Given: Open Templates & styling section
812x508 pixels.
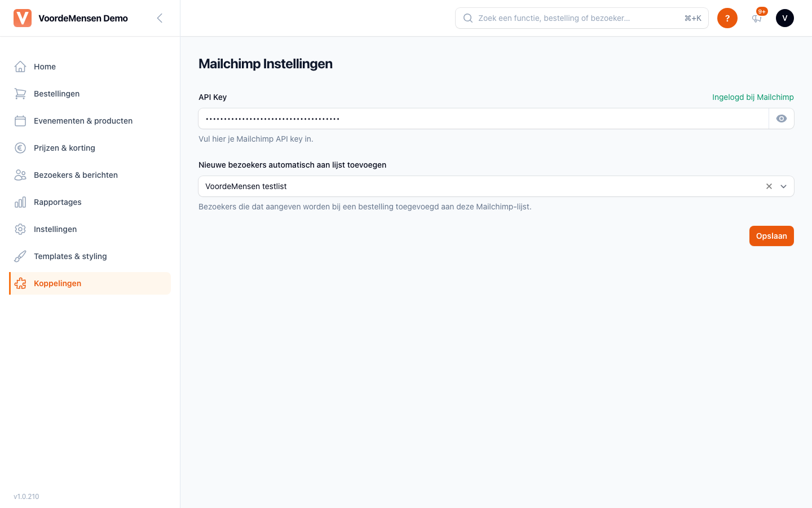Looking at the screenshot, I should [x=90, y=256].
